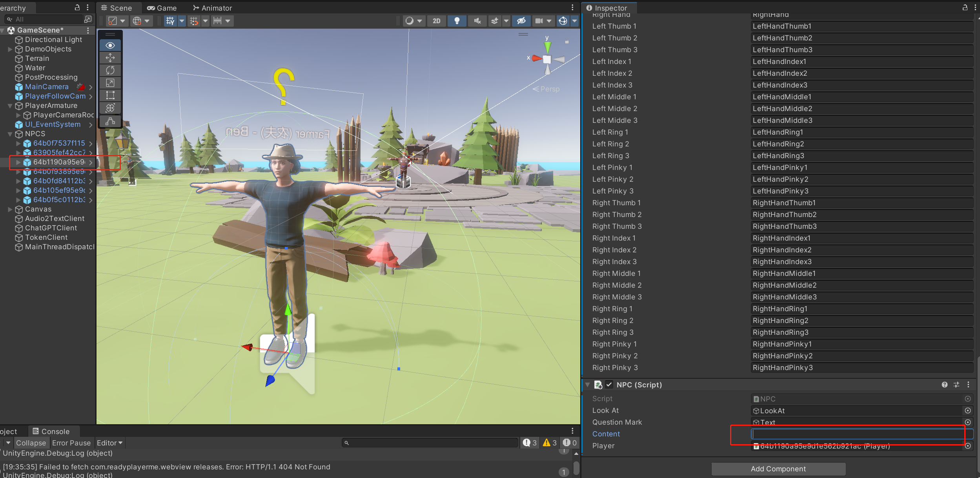The image size is (980, 478).
Task: Disable the NPC script via its checkbox
Action: pyautogui.click(x=609, y=385)
